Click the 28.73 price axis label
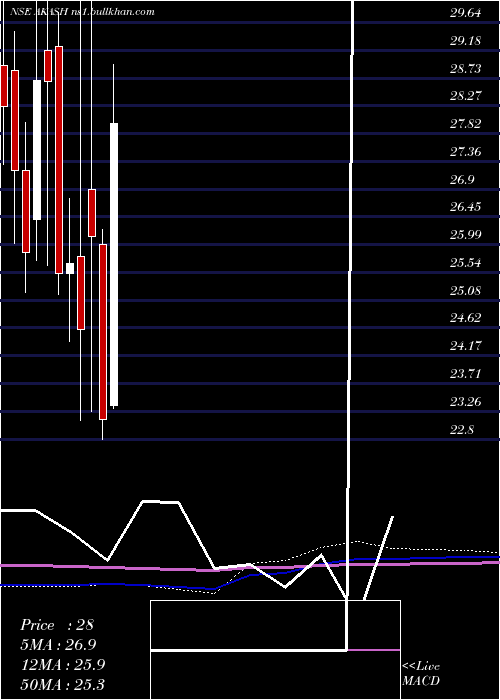Screen dimensions: 500x700 click(x=466, y=68)
